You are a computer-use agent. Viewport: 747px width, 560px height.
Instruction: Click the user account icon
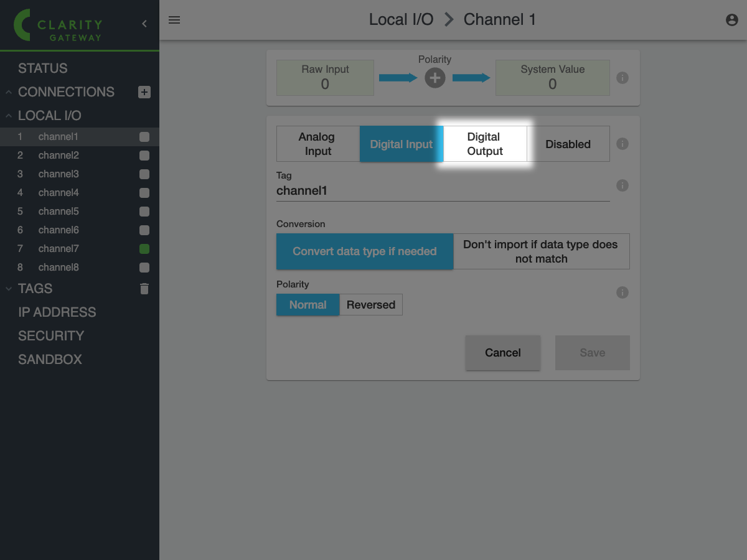coord(732,20)
